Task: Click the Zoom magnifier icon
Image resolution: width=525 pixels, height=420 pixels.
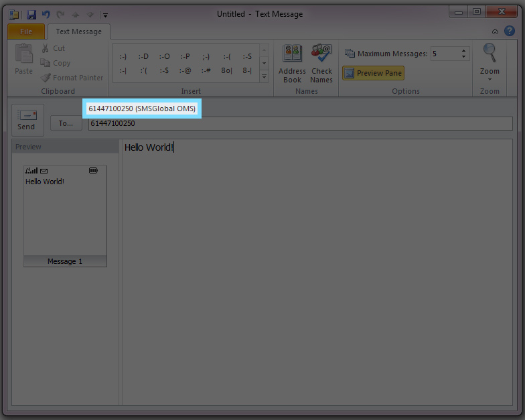Action: 490,60
